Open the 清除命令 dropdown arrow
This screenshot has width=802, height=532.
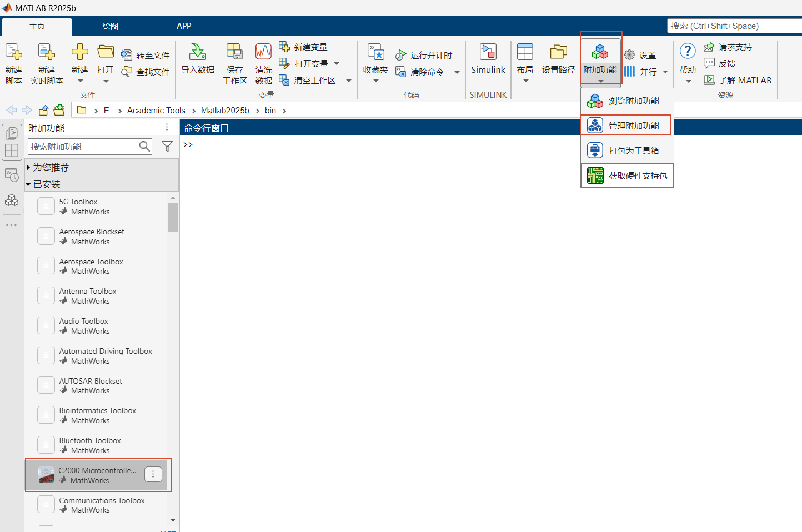point(457,72)
